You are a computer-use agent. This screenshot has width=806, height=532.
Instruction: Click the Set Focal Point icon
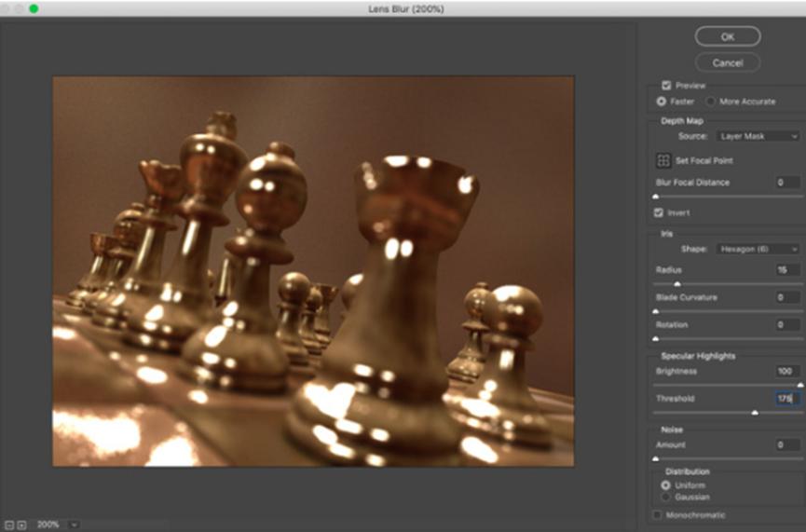tap(663, 160)
